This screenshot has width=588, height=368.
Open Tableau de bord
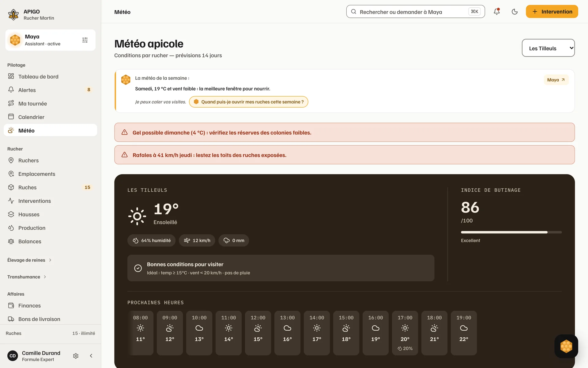pos(50,76)
